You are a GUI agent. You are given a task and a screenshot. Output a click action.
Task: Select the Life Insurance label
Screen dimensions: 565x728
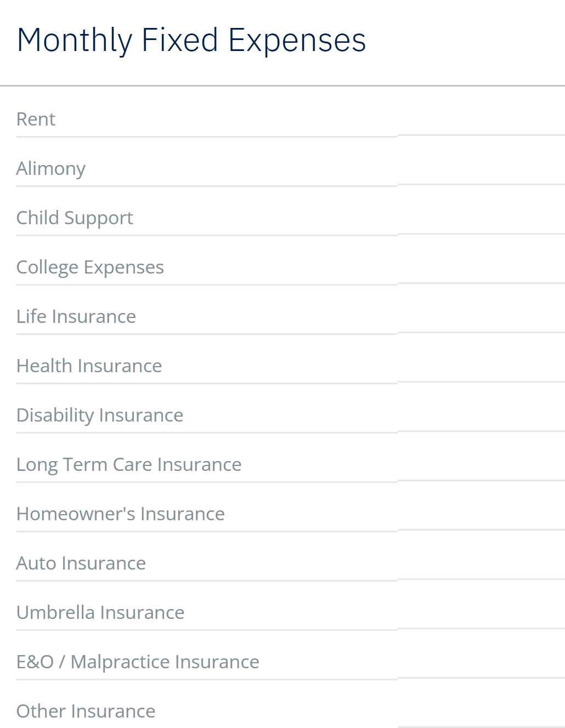point(76,316)
